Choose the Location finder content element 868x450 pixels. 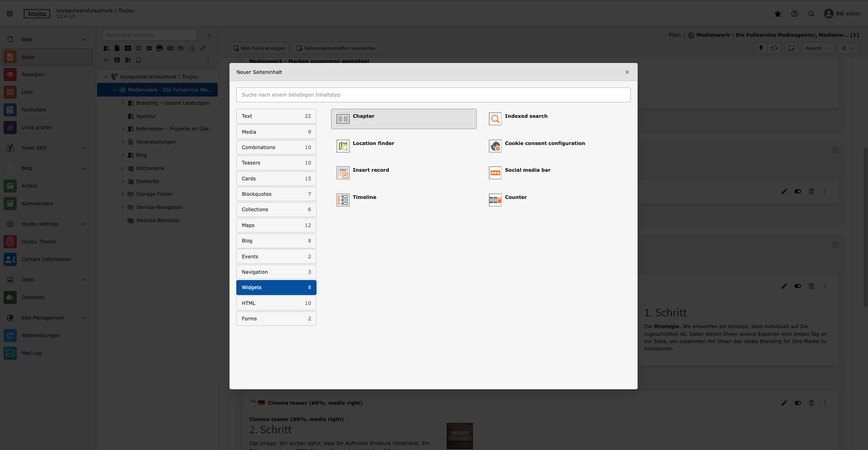coord(343,146)
